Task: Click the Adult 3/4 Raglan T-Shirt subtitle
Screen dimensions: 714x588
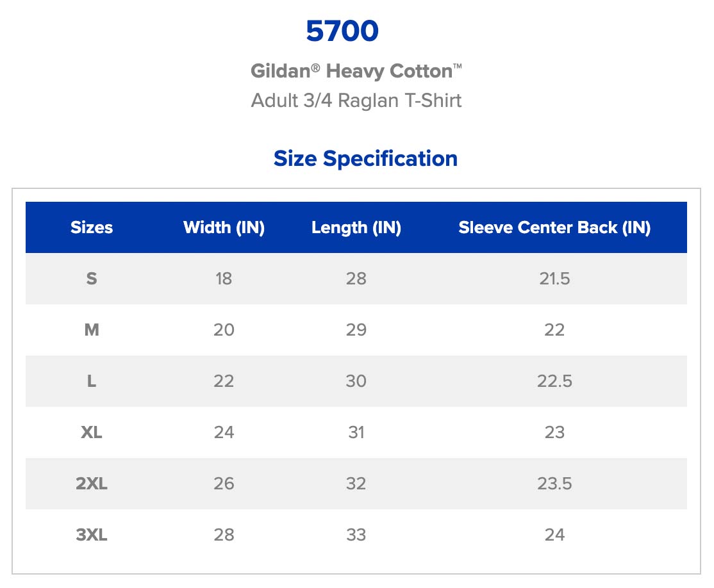Action: pos(356,101)
